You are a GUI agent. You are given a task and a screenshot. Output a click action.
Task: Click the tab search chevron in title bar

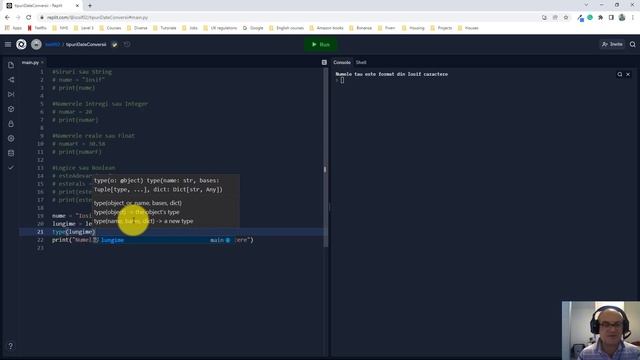point(587,5)
